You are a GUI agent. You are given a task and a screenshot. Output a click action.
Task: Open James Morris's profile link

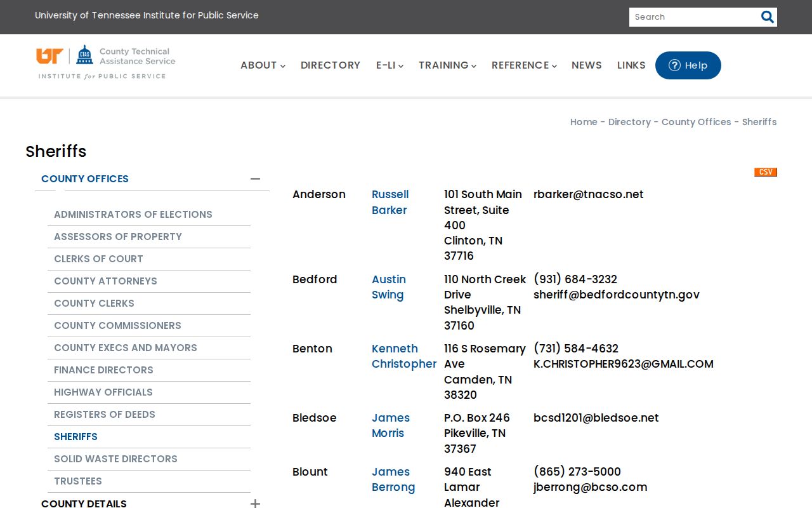pos(391,425)
